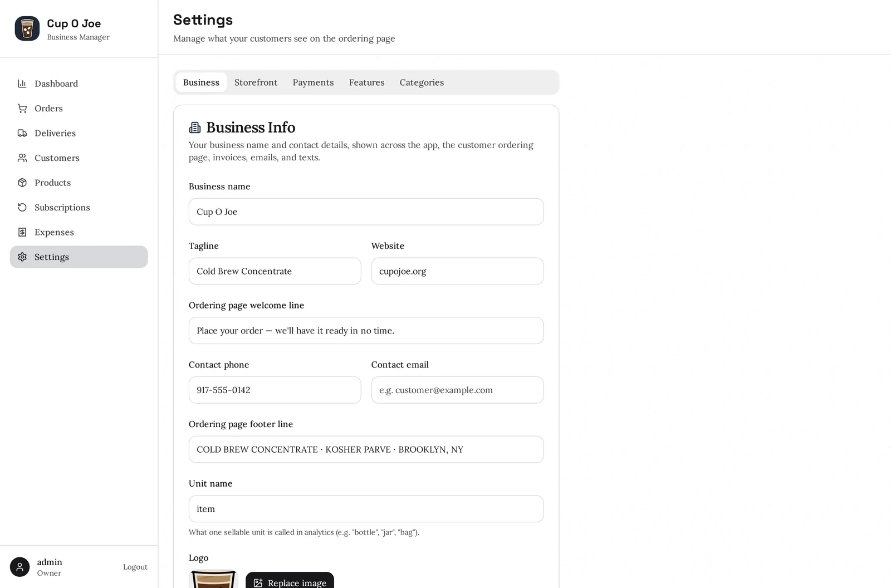891x588 pixels.
Task: Open the Products page
Action: (x=79, y=183)
